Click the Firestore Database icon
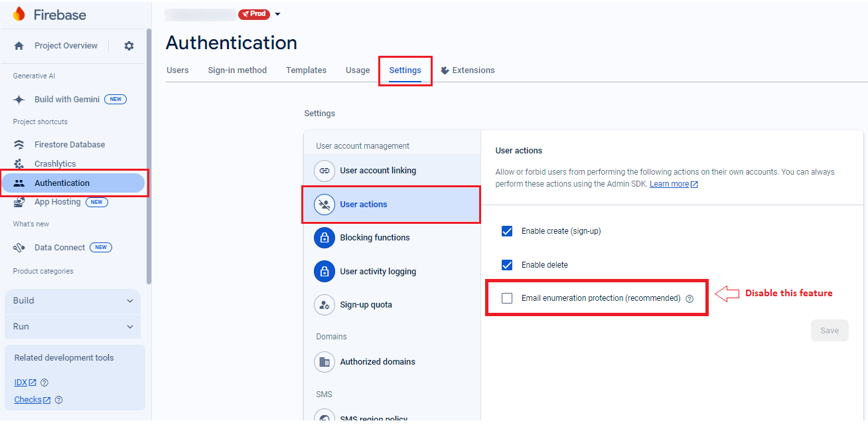Screen dimensions: 868x445 [19, 145]
